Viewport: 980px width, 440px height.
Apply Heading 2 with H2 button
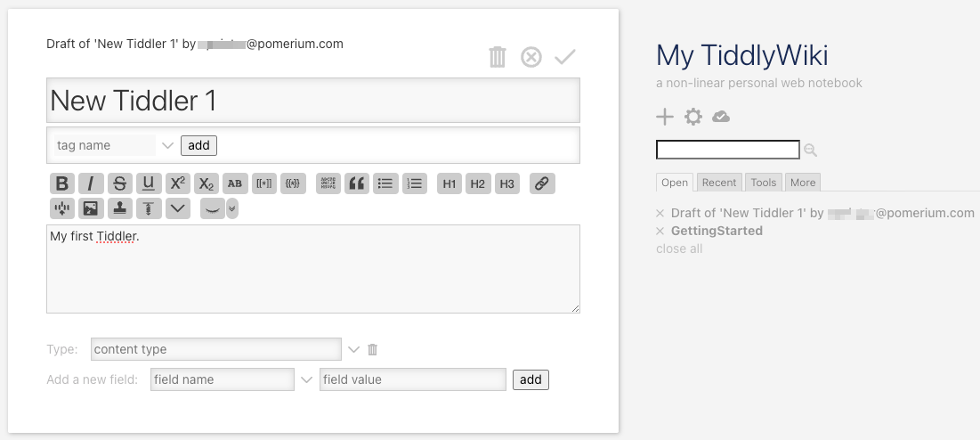(x=478, y=183)
